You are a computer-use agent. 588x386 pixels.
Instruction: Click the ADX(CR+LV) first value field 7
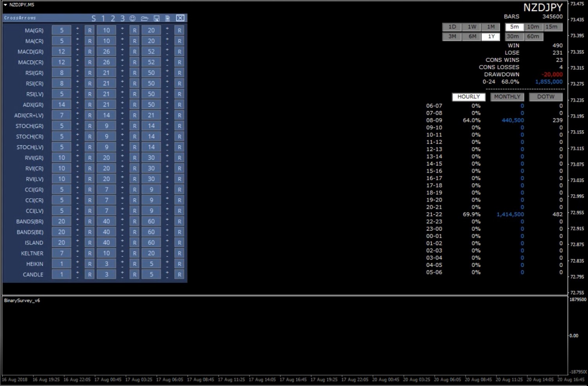point(62,115)
